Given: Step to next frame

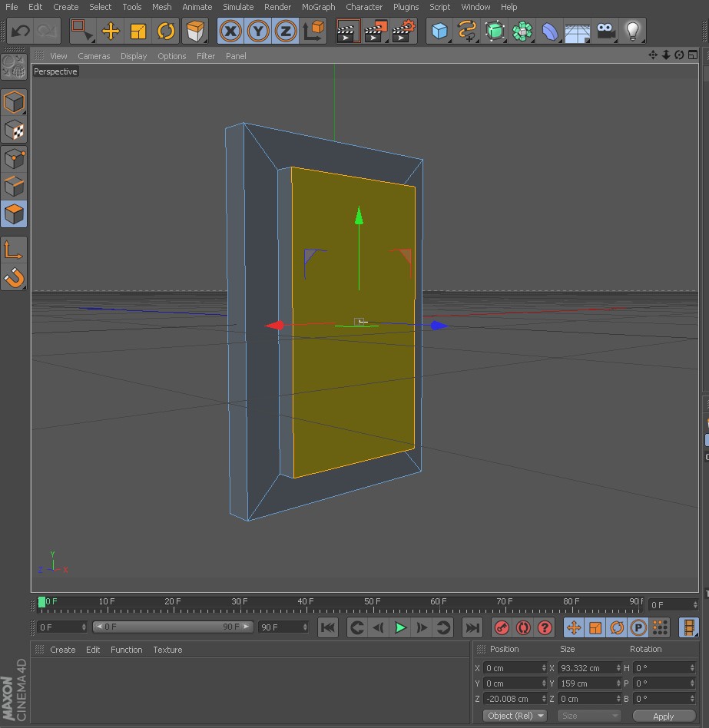Looking at the screenshot, I should tap(422, 628).
